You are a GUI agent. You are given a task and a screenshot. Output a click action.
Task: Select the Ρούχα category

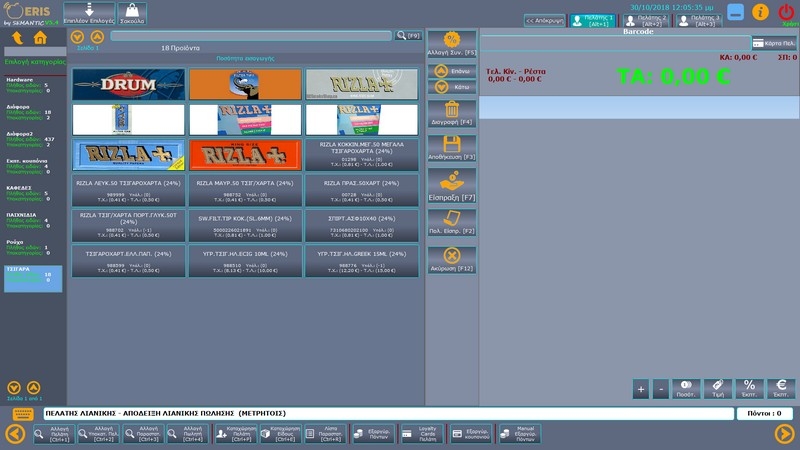point(34,247)
